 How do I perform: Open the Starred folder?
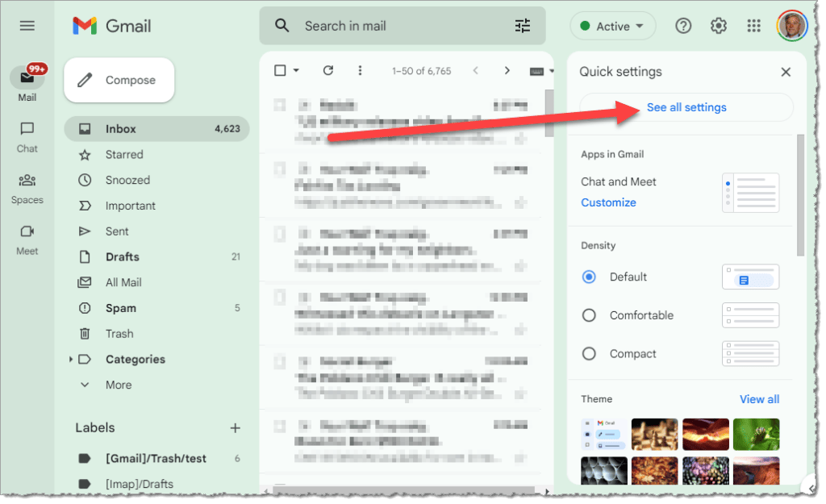123,154
